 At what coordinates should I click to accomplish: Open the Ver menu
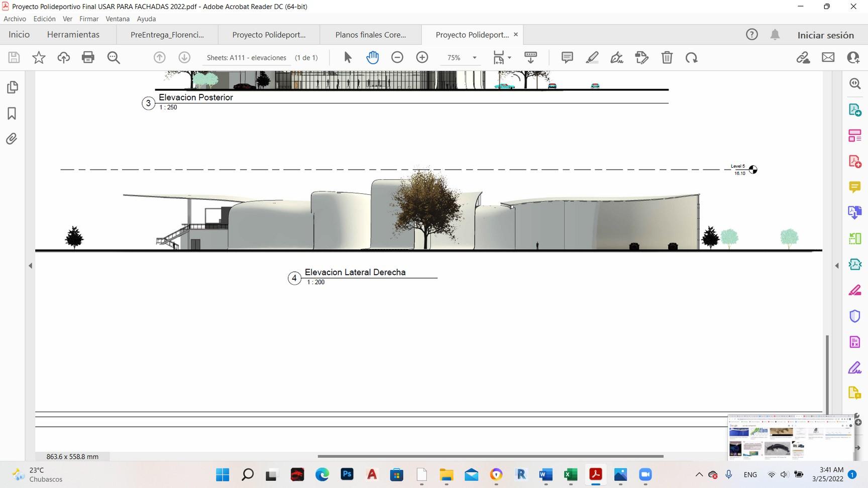(68, 19)
